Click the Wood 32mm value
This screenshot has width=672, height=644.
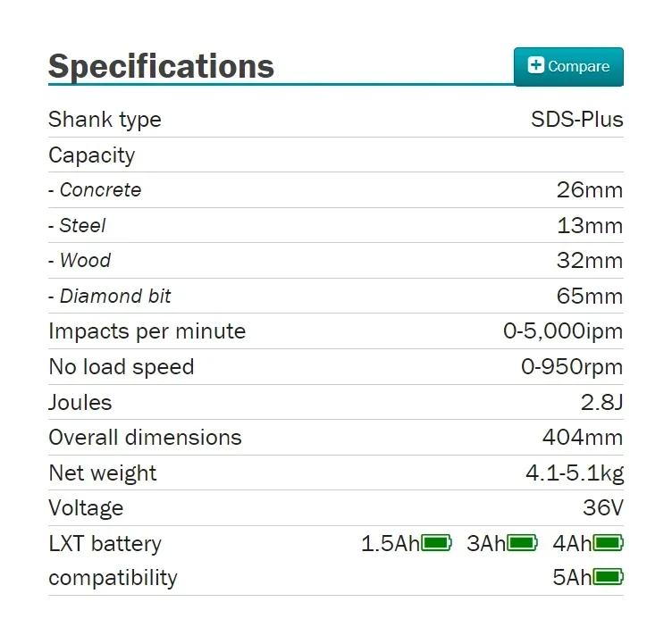coord(589,261)
